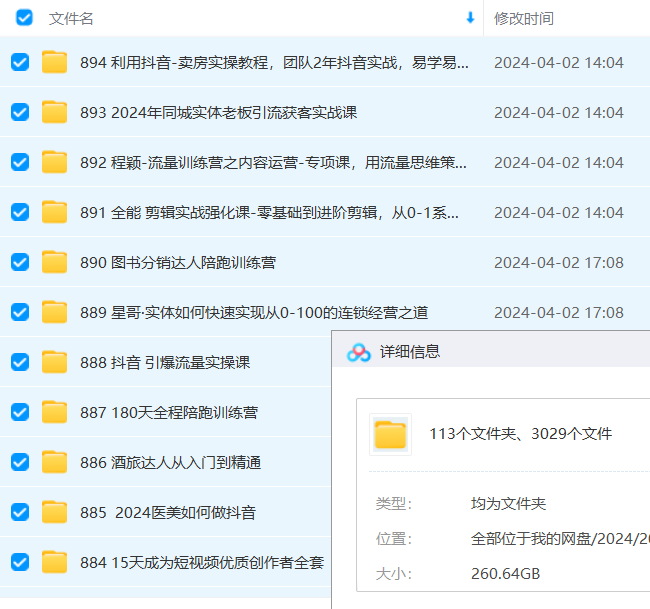Click the Baidu Netdisk logo in 详细信息 dialog
This screenshot has width=650, height=609.
(359, 352)
